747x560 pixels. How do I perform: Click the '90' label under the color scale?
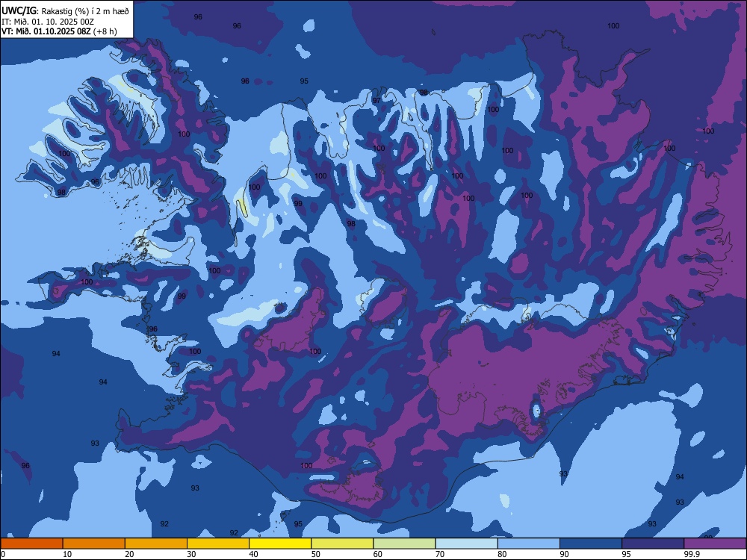coord(565,554)
